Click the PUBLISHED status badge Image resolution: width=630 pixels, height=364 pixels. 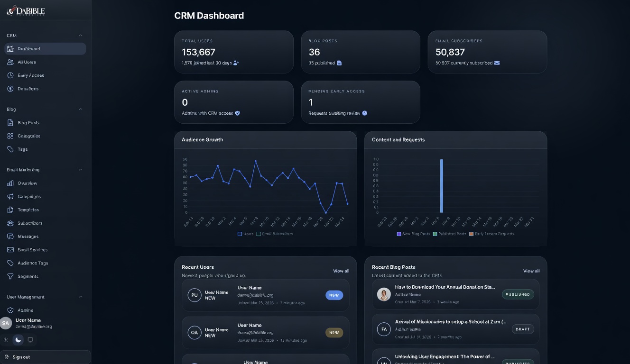[518, 294]
